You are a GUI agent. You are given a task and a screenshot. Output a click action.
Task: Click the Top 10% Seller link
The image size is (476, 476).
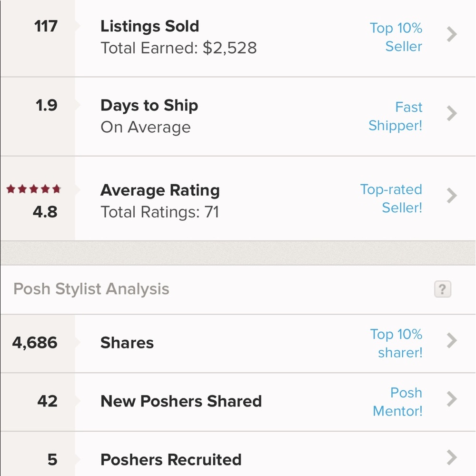tap(396, 37)
